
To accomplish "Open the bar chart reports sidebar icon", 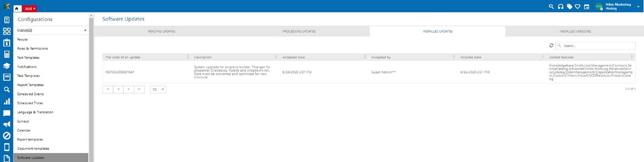I will tap(6, 102).
